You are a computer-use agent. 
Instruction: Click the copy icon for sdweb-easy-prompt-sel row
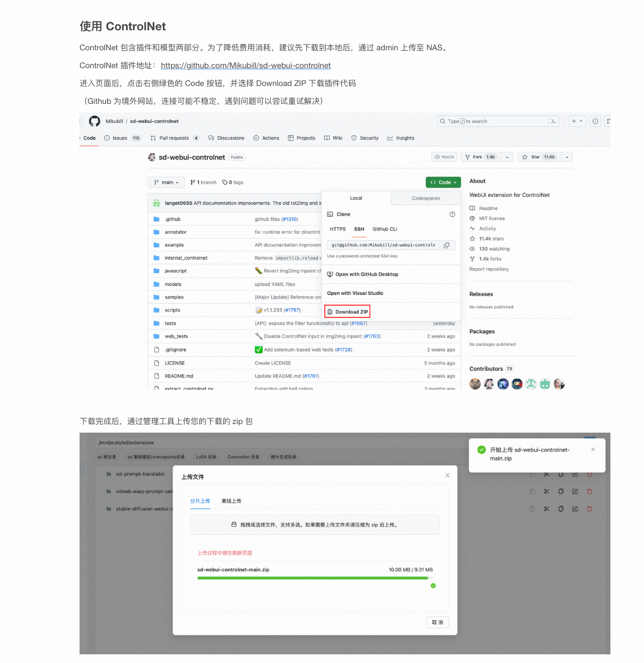561,492
